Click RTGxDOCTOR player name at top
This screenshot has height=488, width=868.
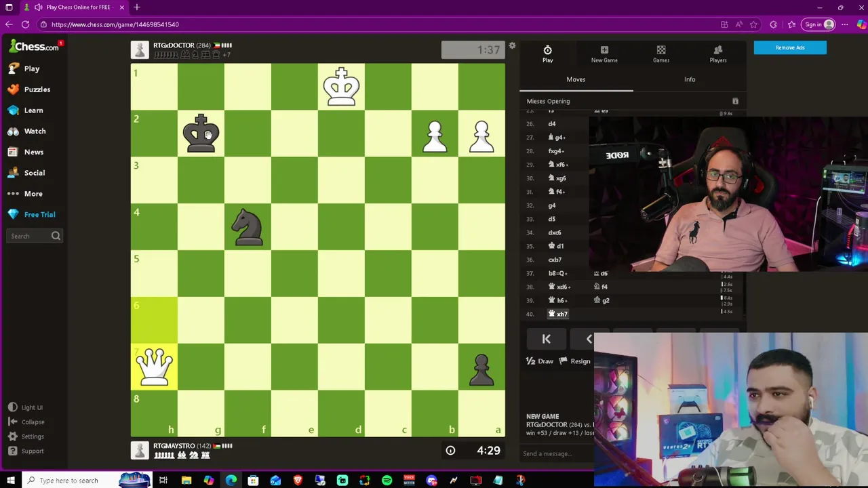[x=174, y=45]
